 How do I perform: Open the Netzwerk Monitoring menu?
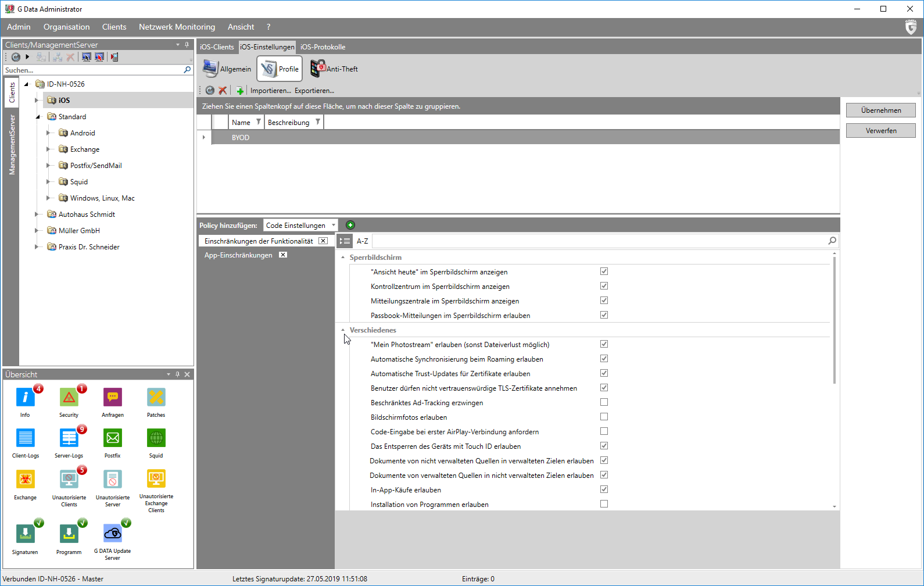tap(177, 27)
